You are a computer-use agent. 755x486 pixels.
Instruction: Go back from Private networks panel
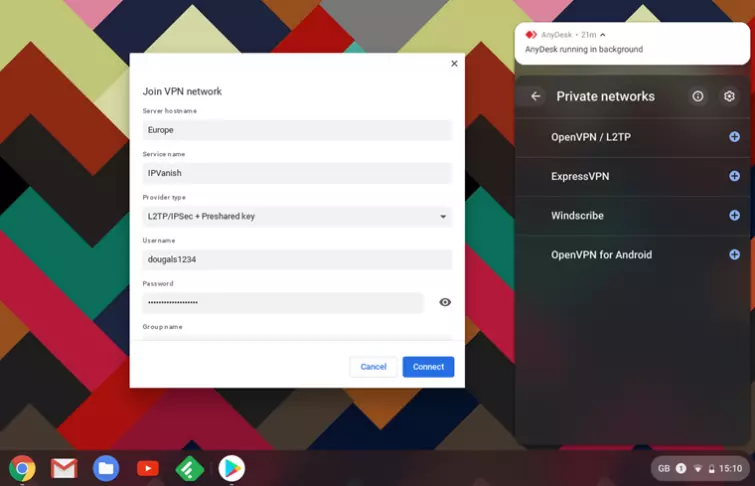point(535,96)
